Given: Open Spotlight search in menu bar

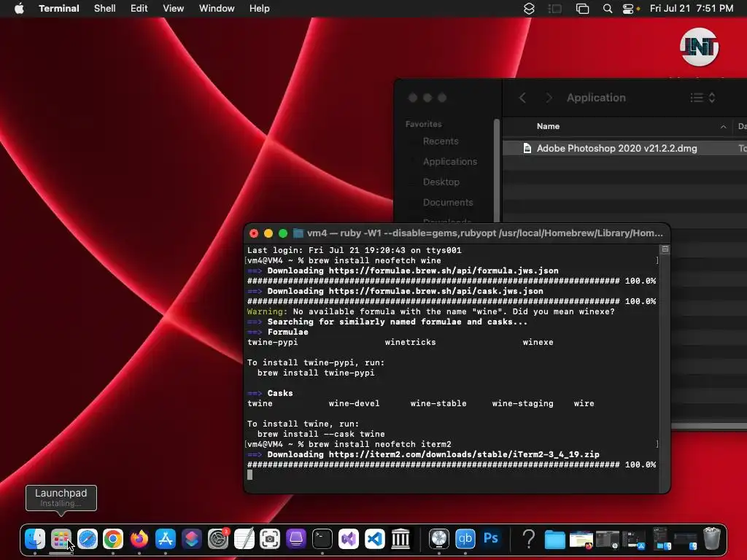Looking at the screenshot, I should [608, 9].
